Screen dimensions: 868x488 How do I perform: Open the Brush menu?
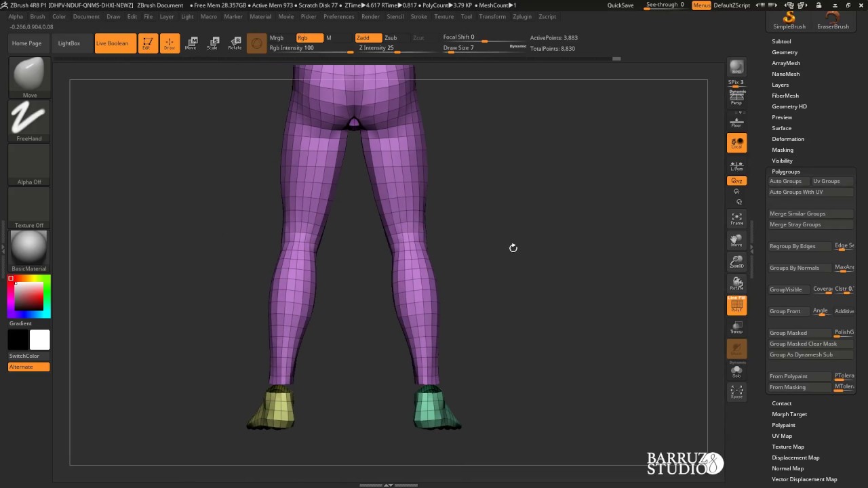pos(37,16)
